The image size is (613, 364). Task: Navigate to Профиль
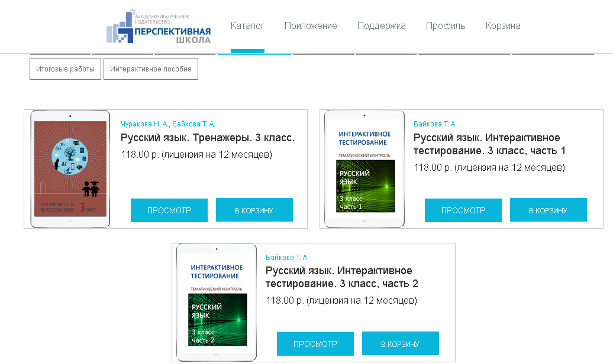point(446,26)
